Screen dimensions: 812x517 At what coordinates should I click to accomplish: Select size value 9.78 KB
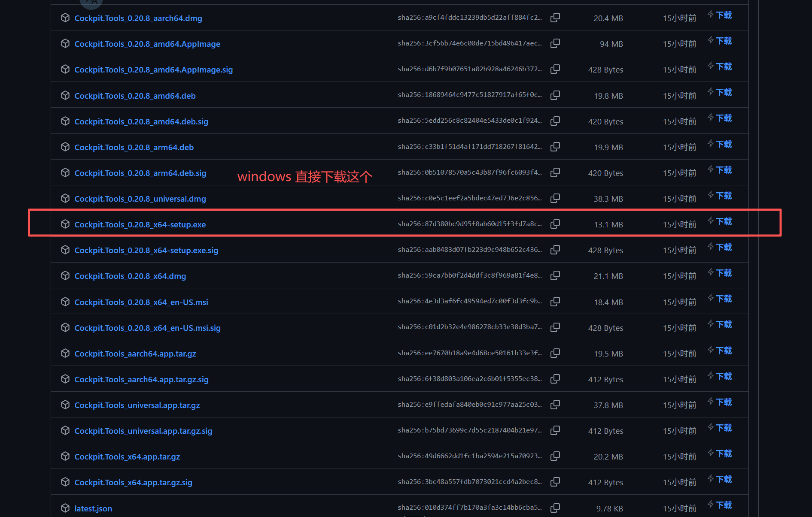coord(610,508)
